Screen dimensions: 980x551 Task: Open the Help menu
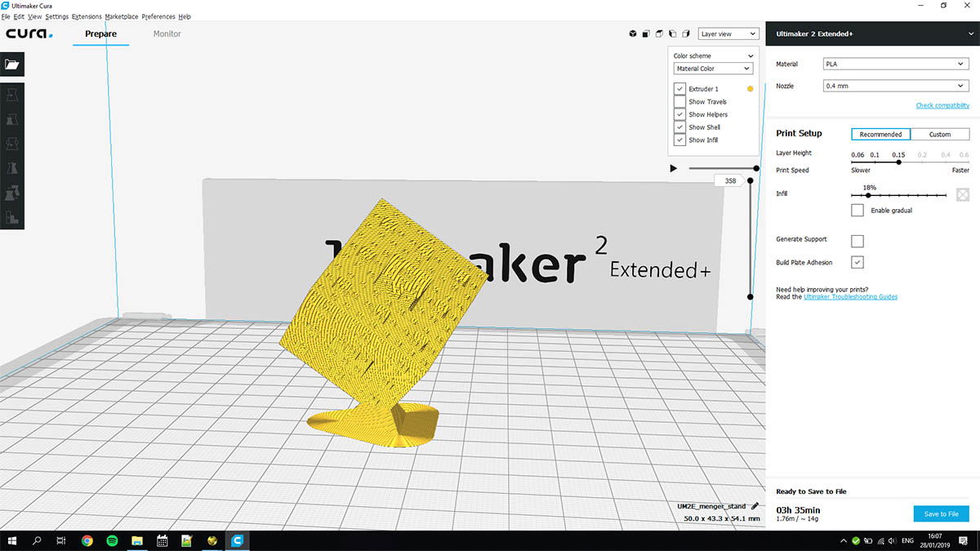coord(185,16)
